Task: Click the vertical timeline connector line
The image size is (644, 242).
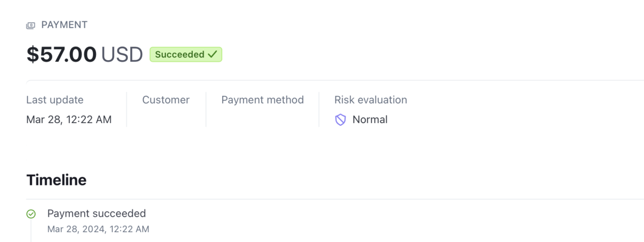Action: [x=31, y=231]
